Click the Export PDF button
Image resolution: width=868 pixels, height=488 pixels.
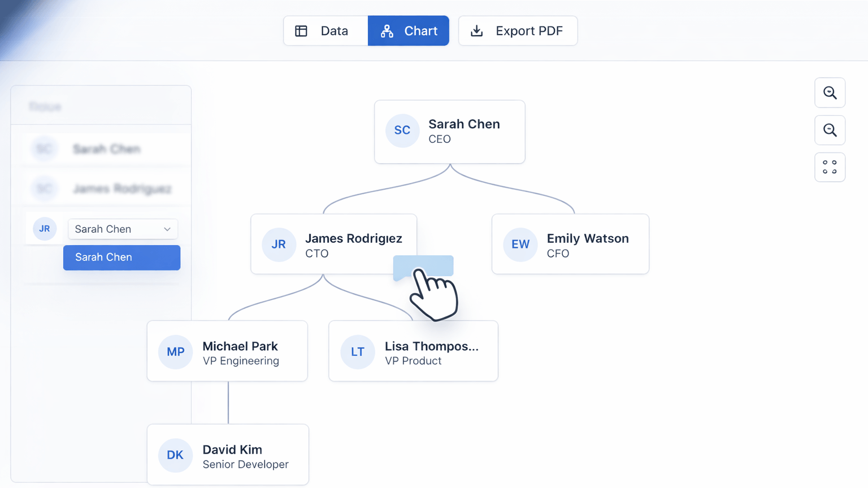coord(517,30)
